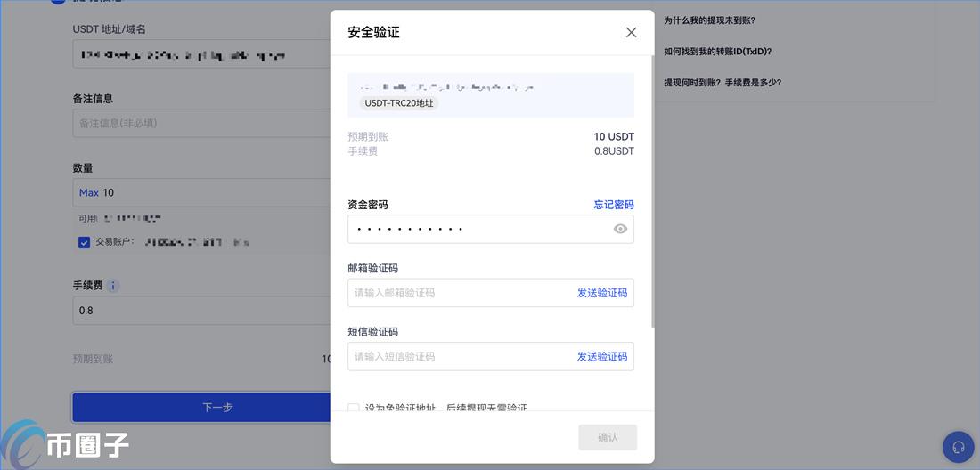Focus the 资金密码 password field

pyautogui.click(x=491, y=229)
